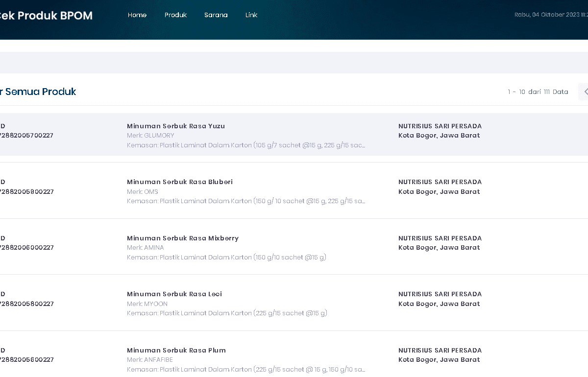Select Minuman Serbuk Rasa Mixberry entry
588x377 pixels.
pos(183,238)
